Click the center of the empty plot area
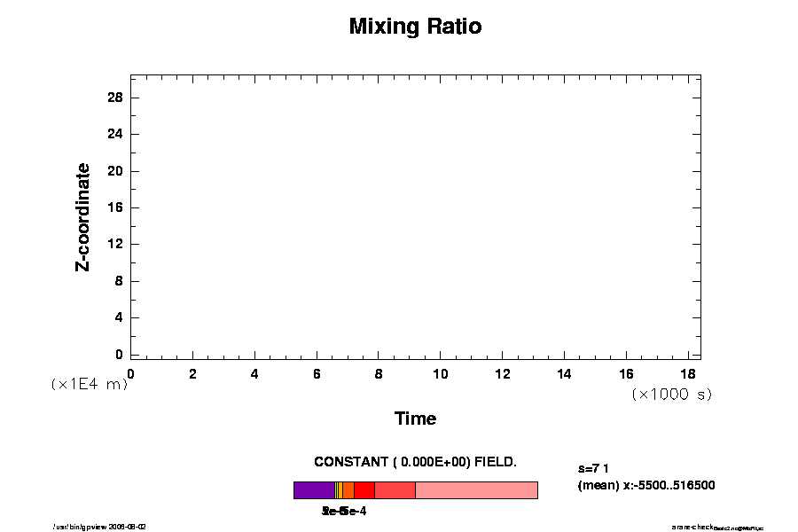 pos(415,217)
